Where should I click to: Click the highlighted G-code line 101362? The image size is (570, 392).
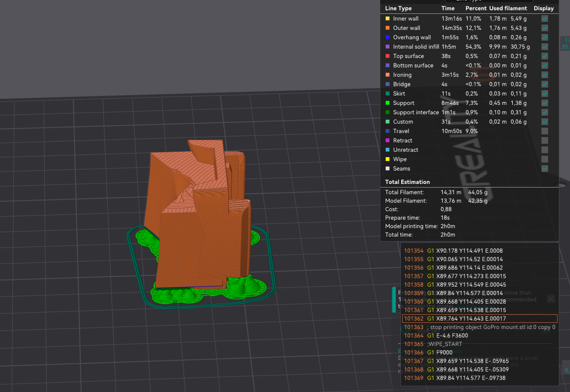point(480,319)
